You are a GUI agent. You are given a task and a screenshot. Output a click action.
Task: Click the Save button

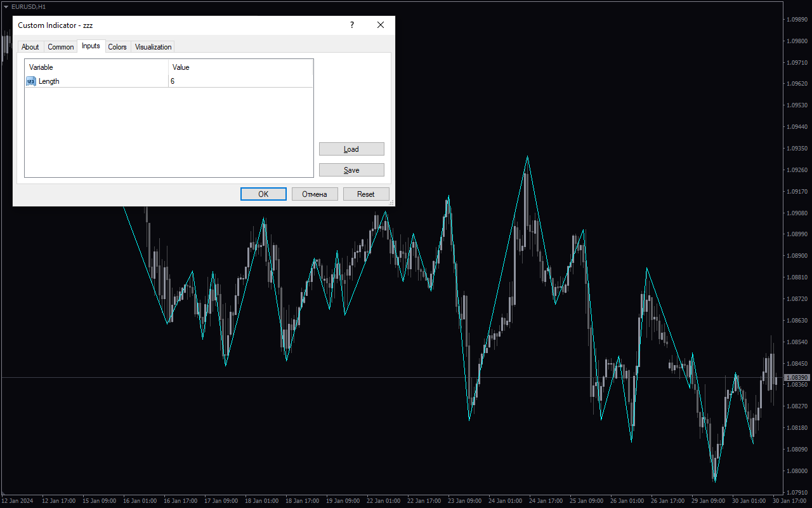[351, 170]
